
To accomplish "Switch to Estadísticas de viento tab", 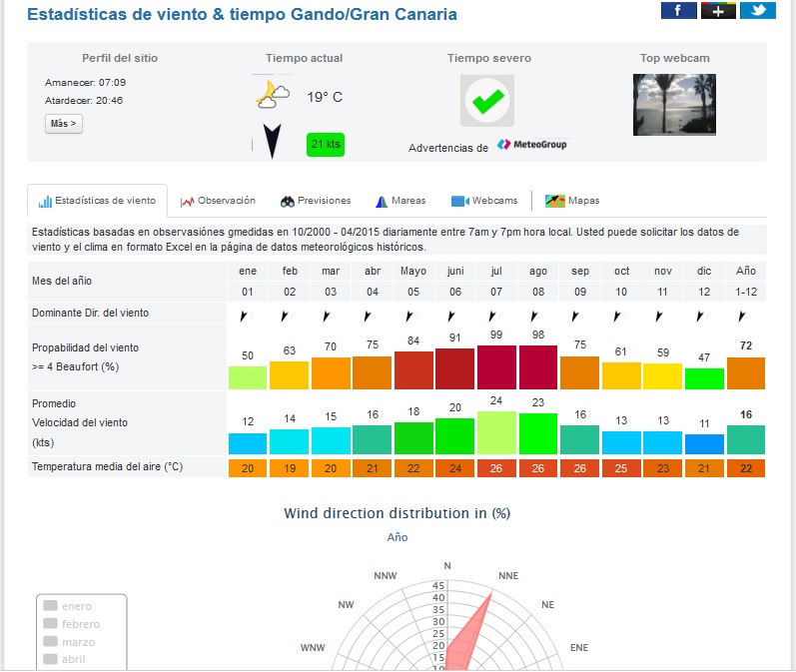I will coord(98,201).
